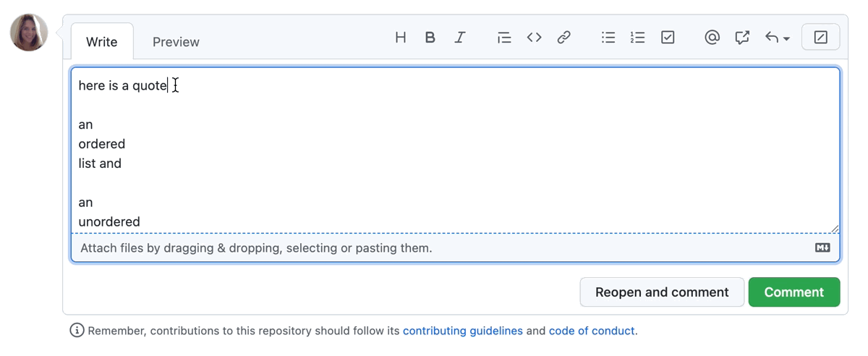This screenshot has width=868, height=356.
Task: Insert a quote block
Action: pyautogui.click(x=504, y=38)
